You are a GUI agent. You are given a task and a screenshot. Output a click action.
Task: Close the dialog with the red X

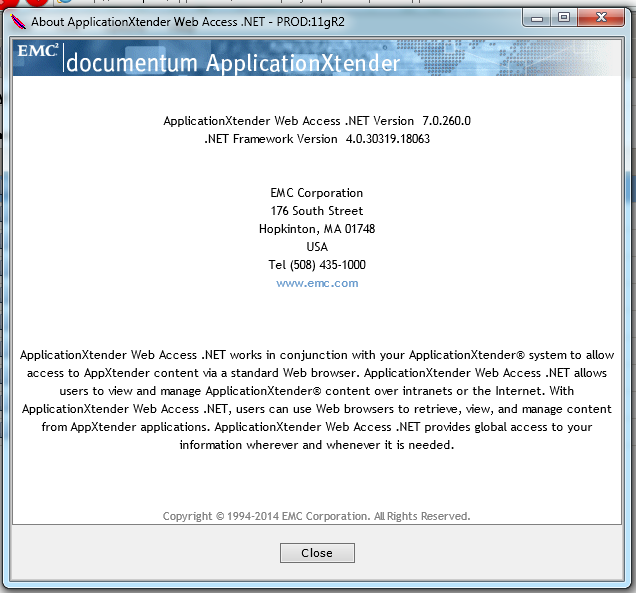(x=601, y=18)
